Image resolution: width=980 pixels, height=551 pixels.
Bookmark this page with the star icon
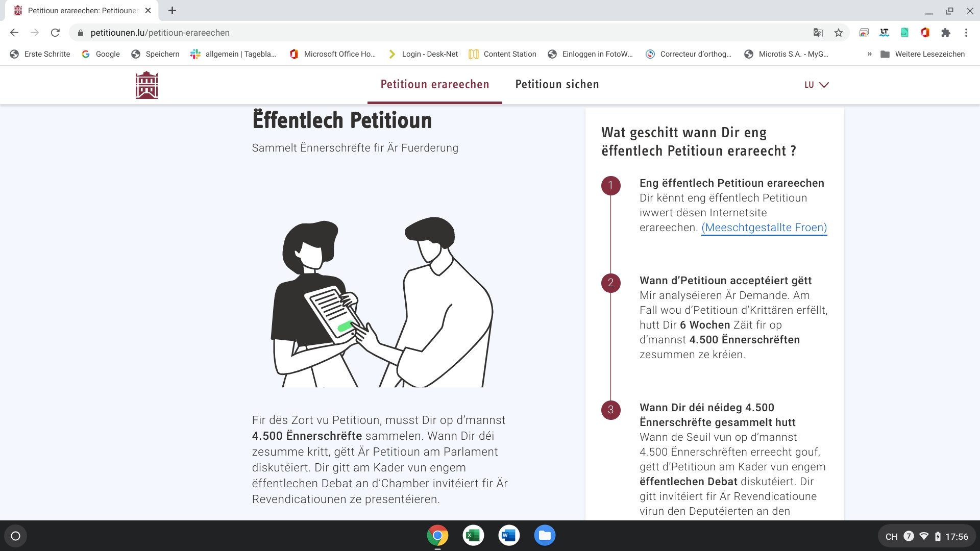838,33
